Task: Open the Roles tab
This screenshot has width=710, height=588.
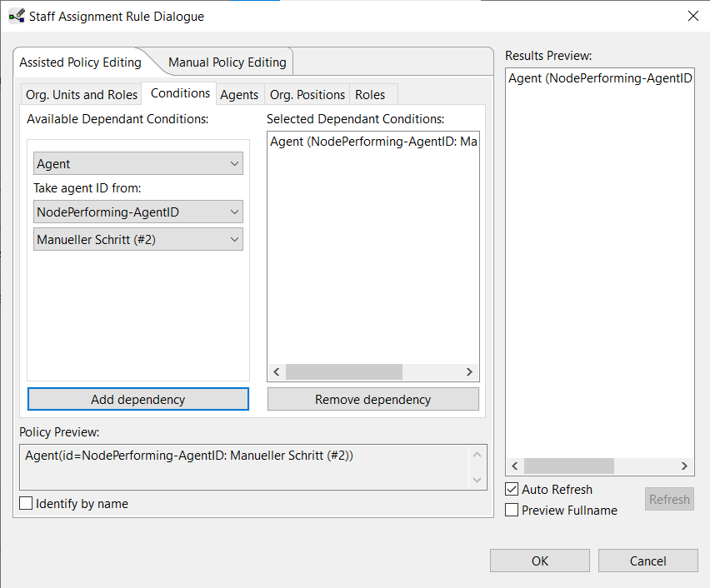Action: click(370, 94)
